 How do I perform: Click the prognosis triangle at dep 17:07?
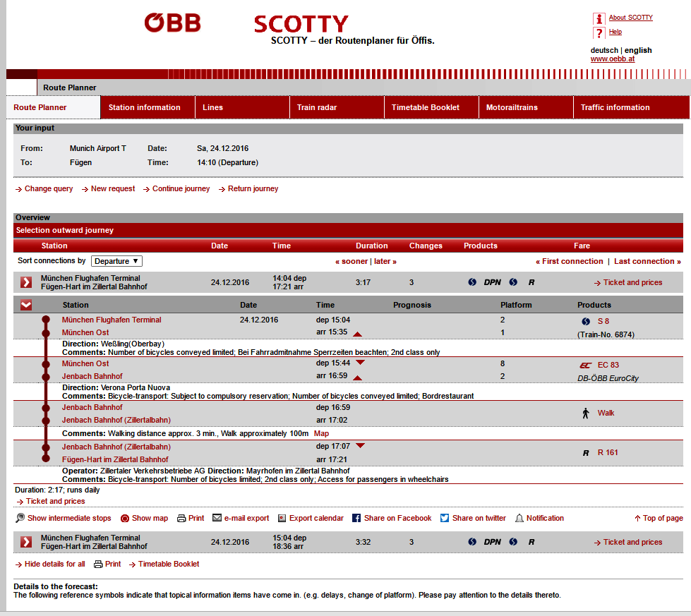coord(360,446)
